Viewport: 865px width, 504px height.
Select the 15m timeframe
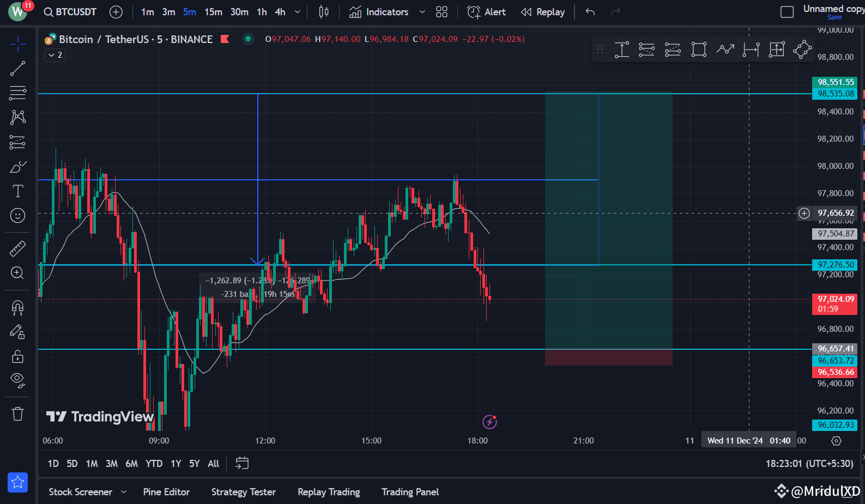pyautogui.click(x=213, y=12)
